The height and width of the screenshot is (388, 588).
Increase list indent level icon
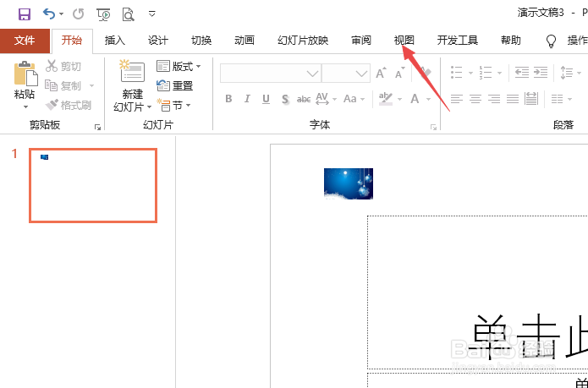point(541,73)
